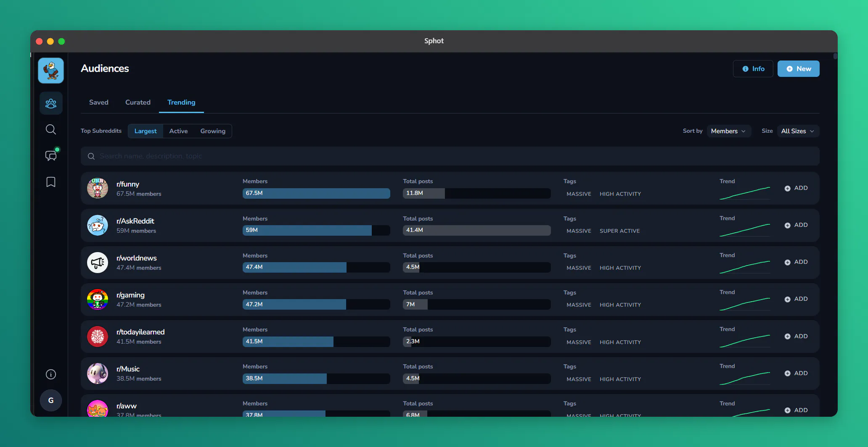Click the r/gaming rainbow avatar
The height and width of the screenshot is (447, 868).
coord(98,300)
